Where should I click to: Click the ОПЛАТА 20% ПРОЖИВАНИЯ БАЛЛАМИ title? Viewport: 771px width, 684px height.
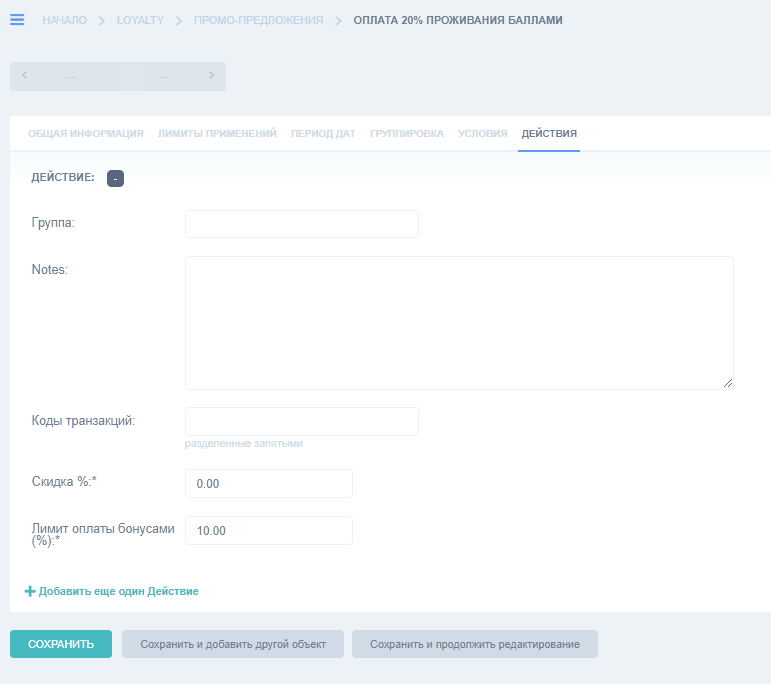458,20
